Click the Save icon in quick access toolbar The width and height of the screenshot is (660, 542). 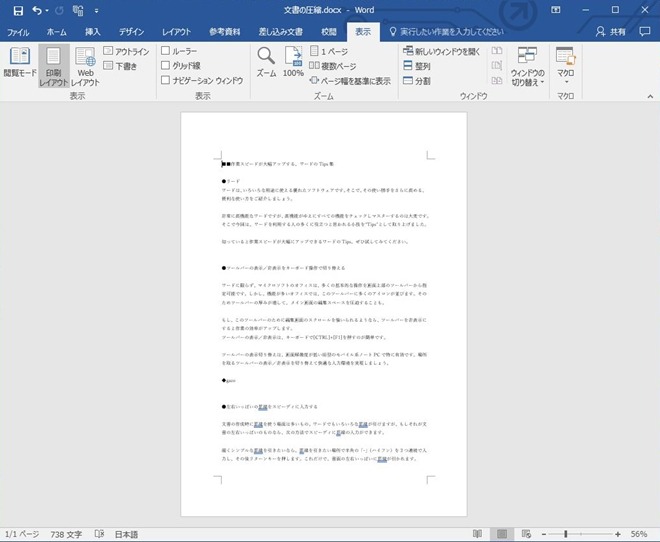(17, 10)
